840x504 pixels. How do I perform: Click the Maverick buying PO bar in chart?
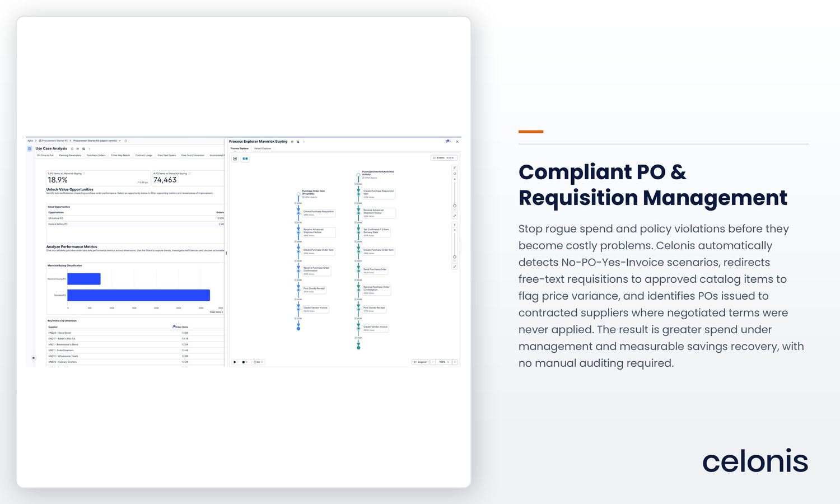point(84,279)
